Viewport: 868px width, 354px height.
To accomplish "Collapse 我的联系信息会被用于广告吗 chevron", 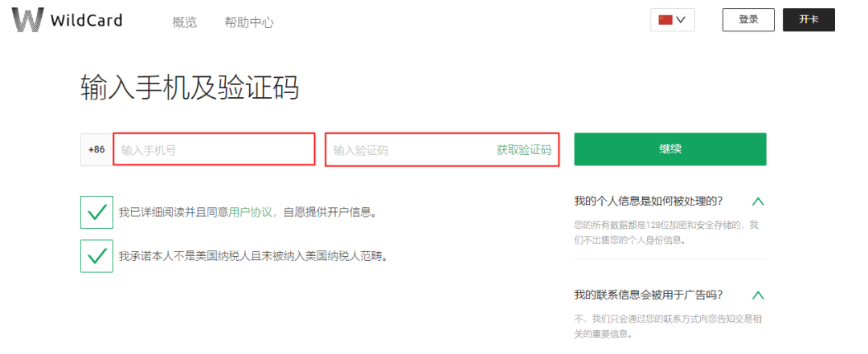I will point(757,295).
